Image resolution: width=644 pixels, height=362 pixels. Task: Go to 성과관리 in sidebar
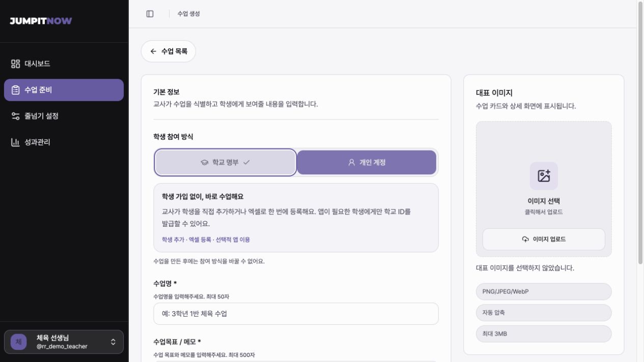pyautogui.click(x=64, y=142)
